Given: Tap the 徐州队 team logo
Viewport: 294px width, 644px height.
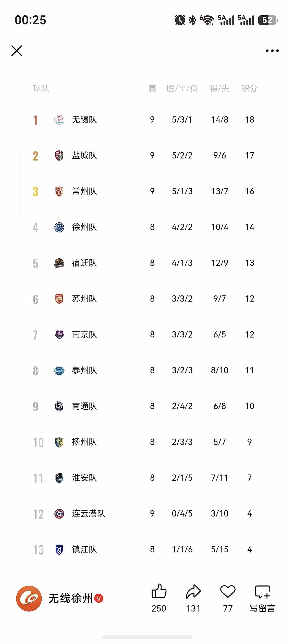Looking at the screenshot, I should click(x=59, y=227).
